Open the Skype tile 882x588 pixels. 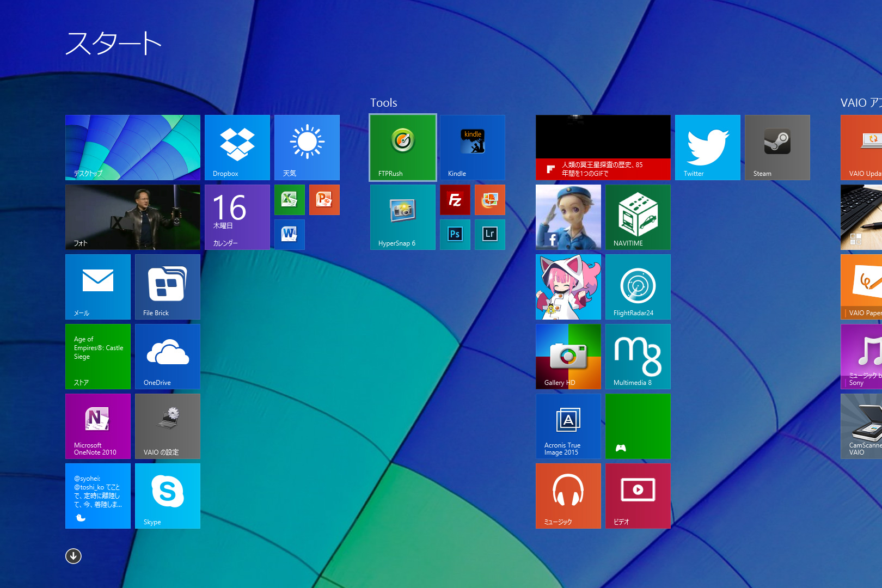167,495
